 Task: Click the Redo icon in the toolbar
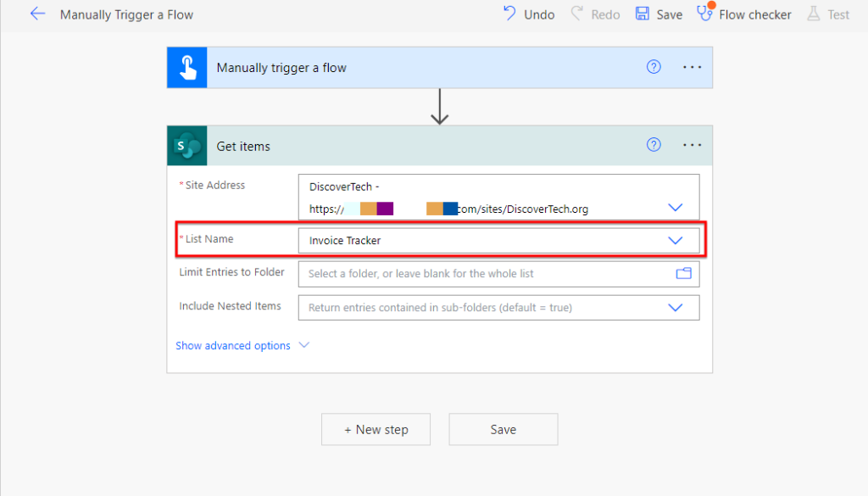click(x=576, y=14)
